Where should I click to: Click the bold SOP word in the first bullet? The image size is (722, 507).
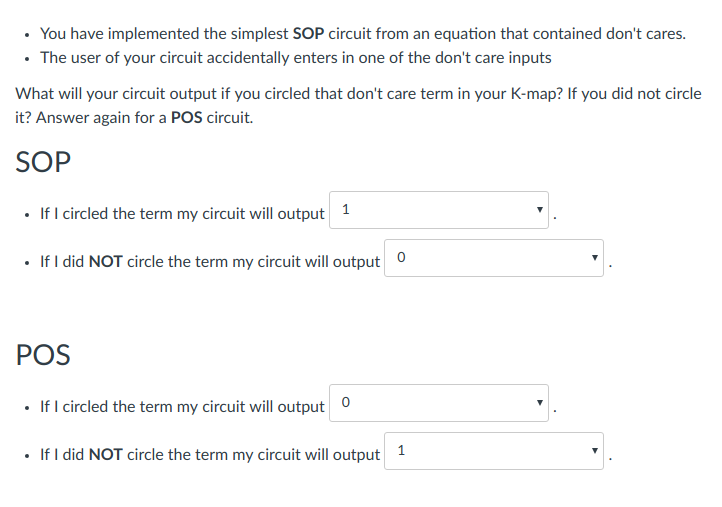(310, 34)
